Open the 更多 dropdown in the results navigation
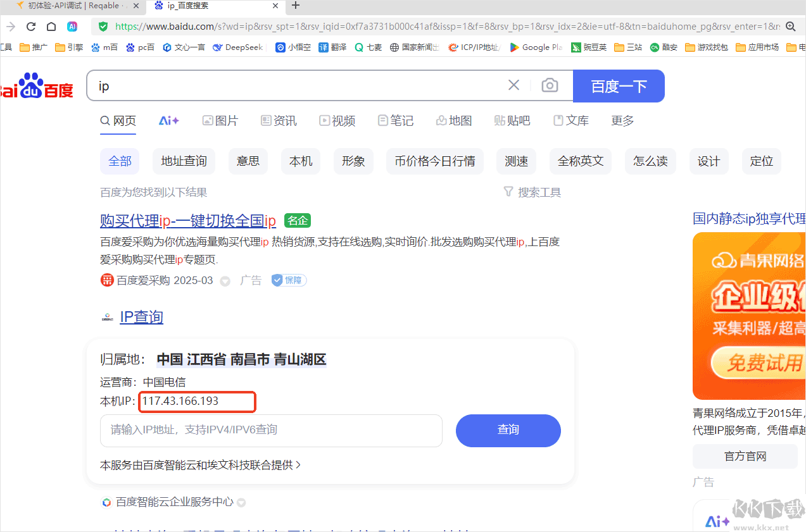 [622, 121]
